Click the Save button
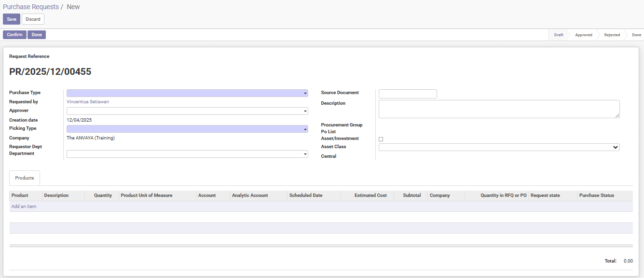The width and height of the screenshot is (644, 278). (x=12, y=19)
